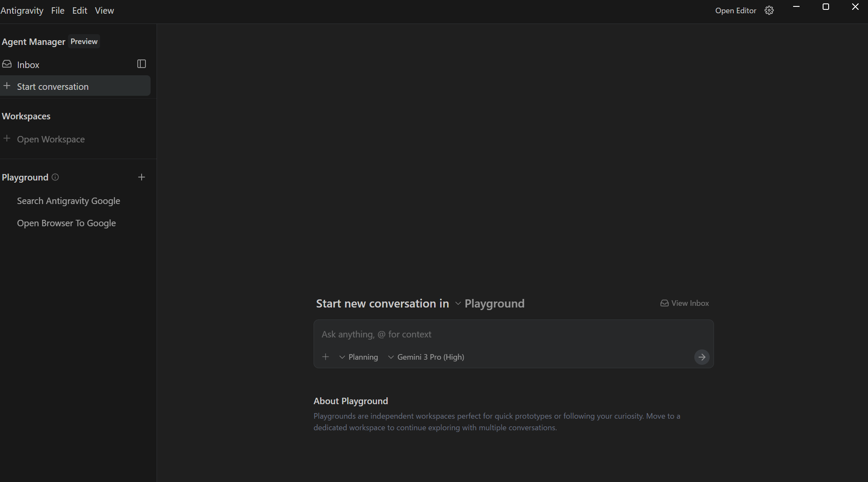Expand the Planning mode dropdown
Viewport: 868px width, 482px height.
tap(358, 357)
